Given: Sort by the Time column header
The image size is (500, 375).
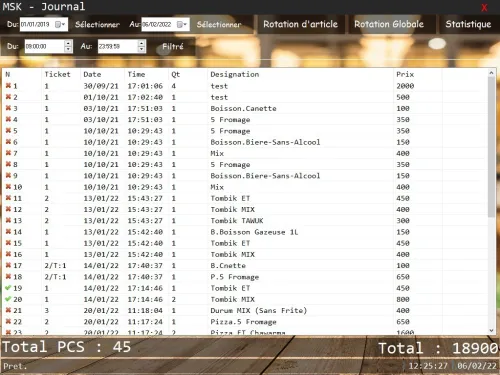Looking at the screenshot, I should tap(137, 74).
